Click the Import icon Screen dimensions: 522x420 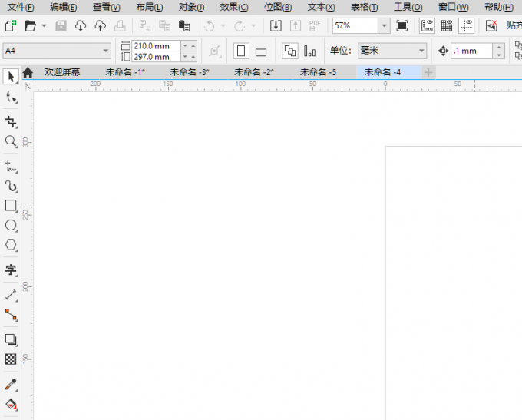276,25
